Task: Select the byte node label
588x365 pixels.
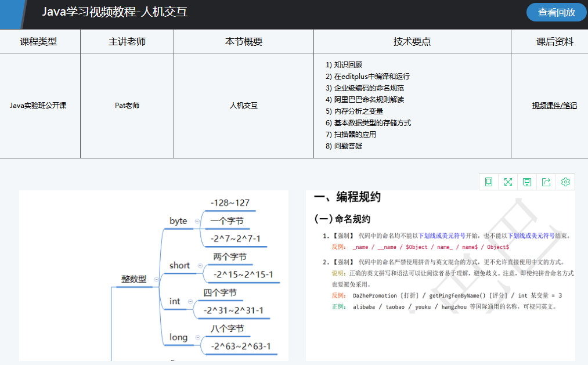Action: 178,221
